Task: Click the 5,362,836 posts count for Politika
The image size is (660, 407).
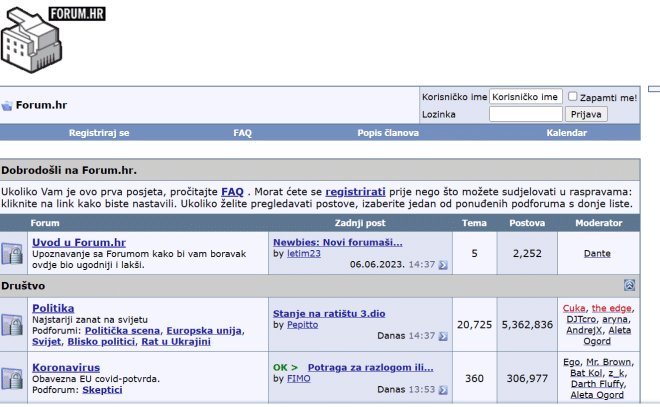Action: [x=527, y=325]
